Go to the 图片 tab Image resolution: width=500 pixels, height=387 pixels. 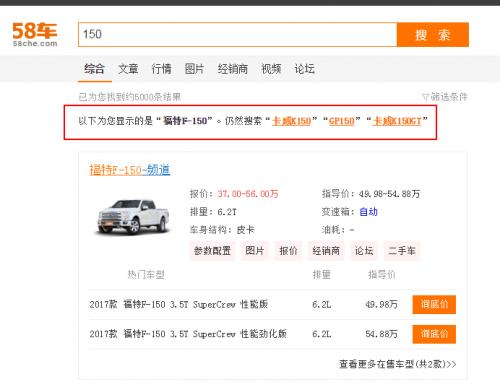[194, 69]
